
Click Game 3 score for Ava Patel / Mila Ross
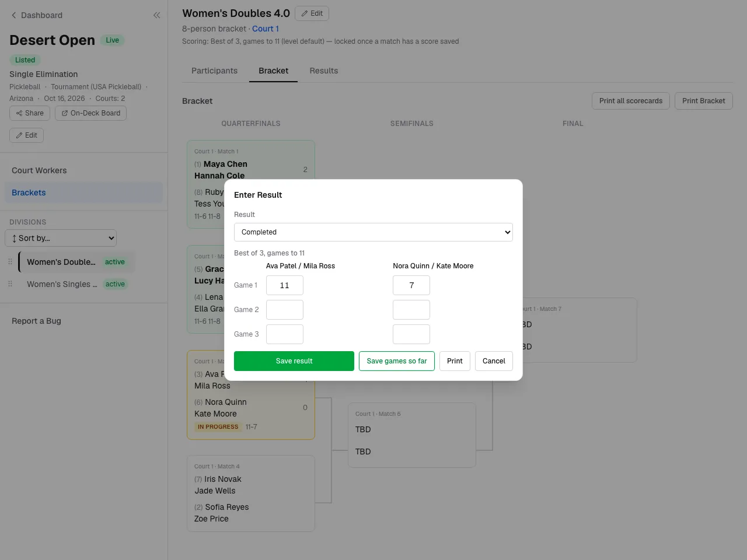pyautogui.click(x=285, y=334)
